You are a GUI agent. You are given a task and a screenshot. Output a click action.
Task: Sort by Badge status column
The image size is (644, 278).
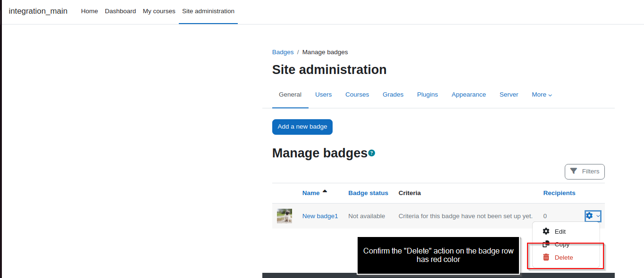pos(368,193)
